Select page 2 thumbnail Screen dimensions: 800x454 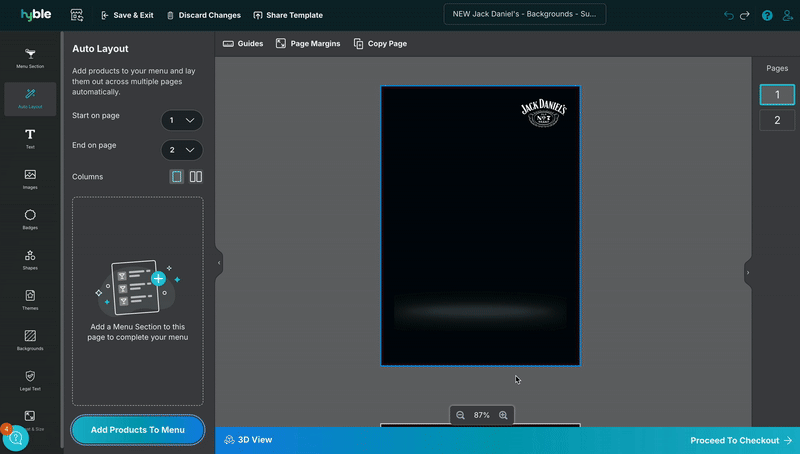[x=777, y=120]
